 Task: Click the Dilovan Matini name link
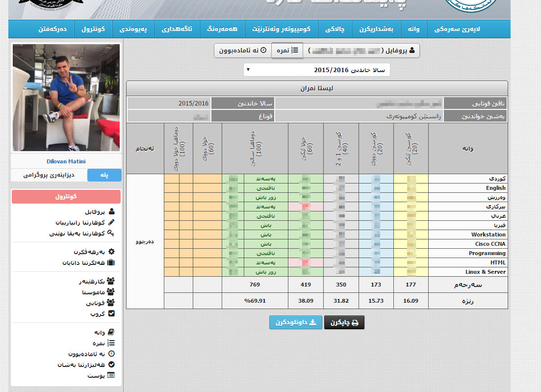coord(66,161)
